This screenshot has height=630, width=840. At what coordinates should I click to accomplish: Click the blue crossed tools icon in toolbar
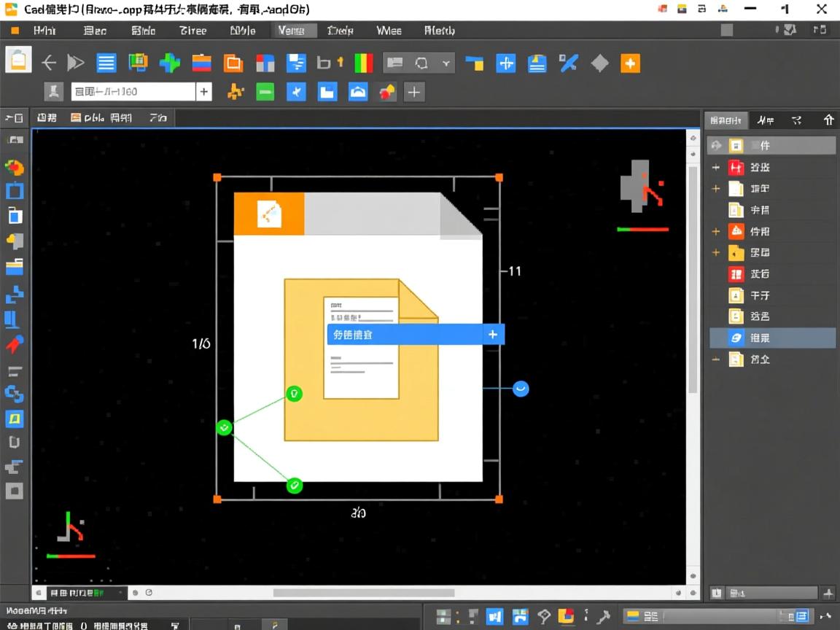click(x=568, y=63)
